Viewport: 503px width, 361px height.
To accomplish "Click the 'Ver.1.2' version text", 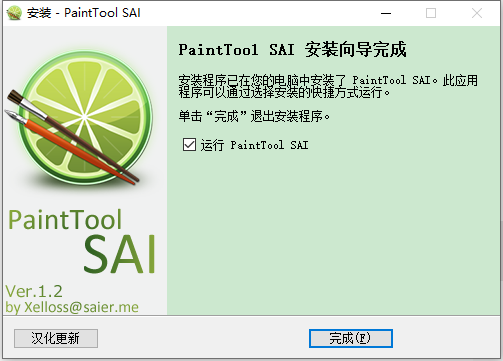I will (x=34, y=291).
